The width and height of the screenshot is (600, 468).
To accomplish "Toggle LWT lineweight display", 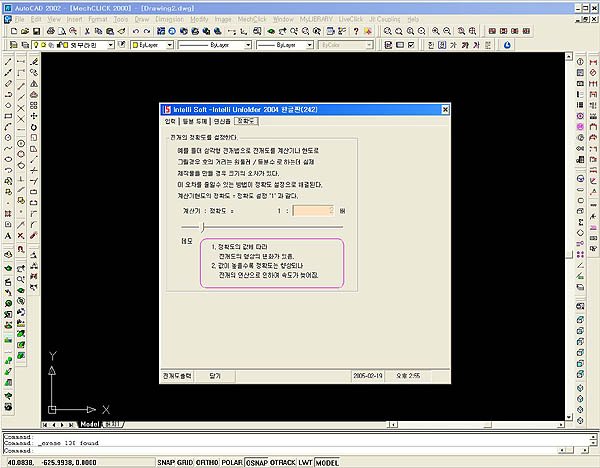I will pos(305,462).
